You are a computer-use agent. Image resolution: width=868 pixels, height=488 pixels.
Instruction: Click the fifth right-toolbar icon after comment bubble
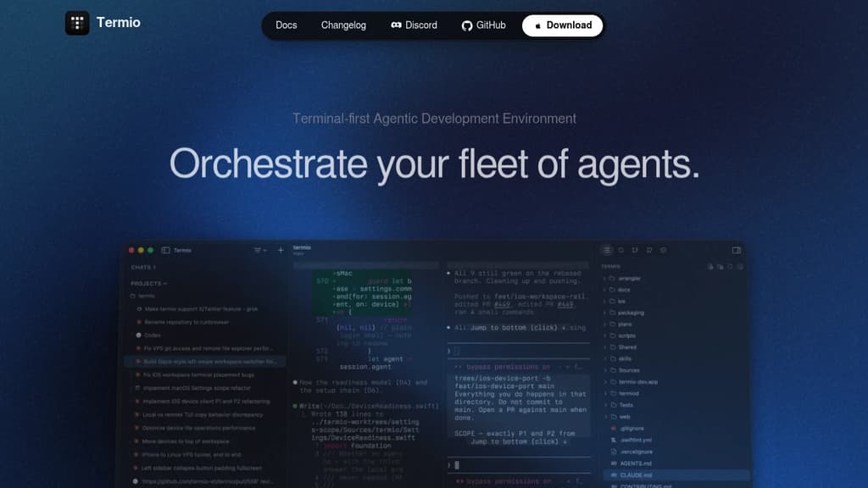coord(663,251)
